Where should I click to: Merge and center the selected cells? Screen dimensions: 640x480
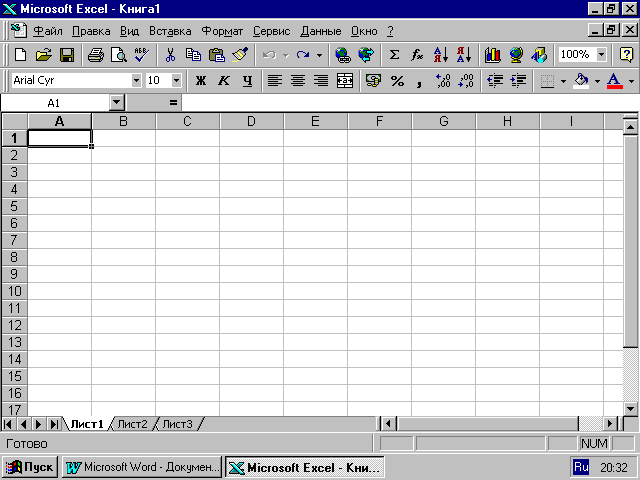tap(345, 80)
